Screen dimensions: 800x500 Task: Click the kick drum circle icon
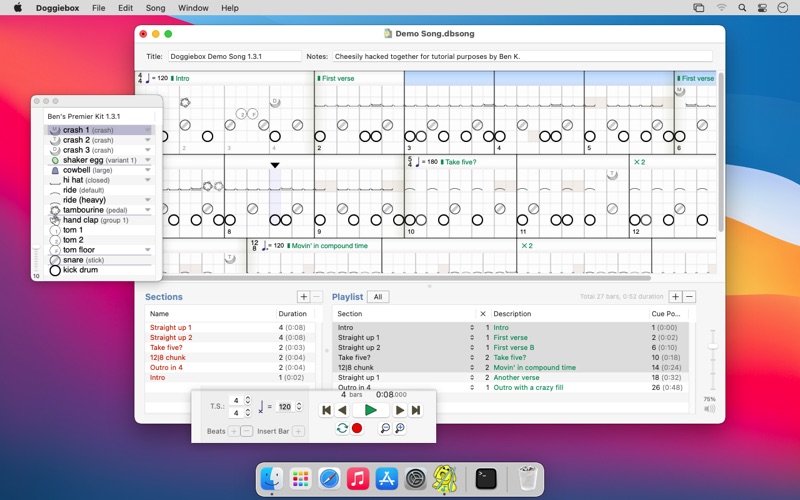tap(55, 270)
